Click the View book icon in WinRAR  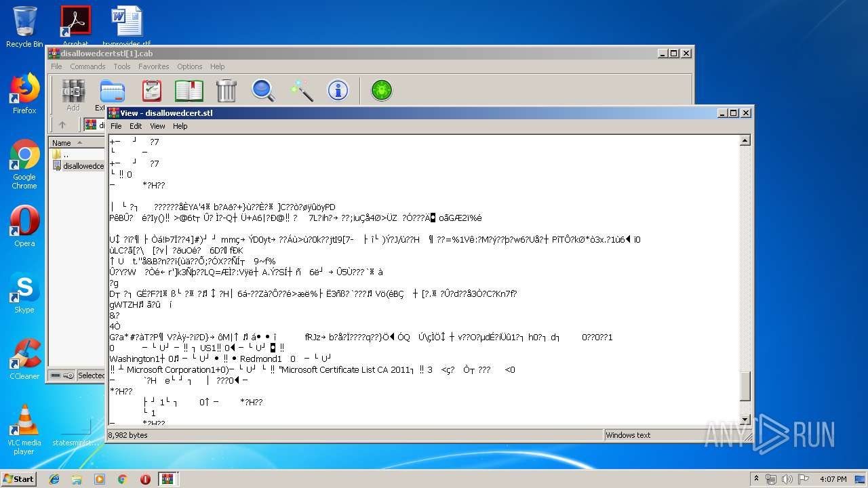click(189, 90)
